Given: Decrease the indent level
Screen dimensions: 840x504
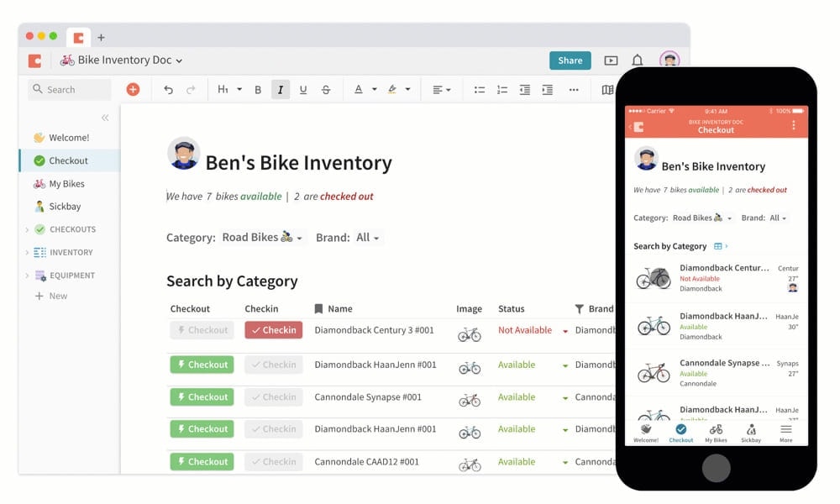Looking at the screenshot, I should 524,89.
